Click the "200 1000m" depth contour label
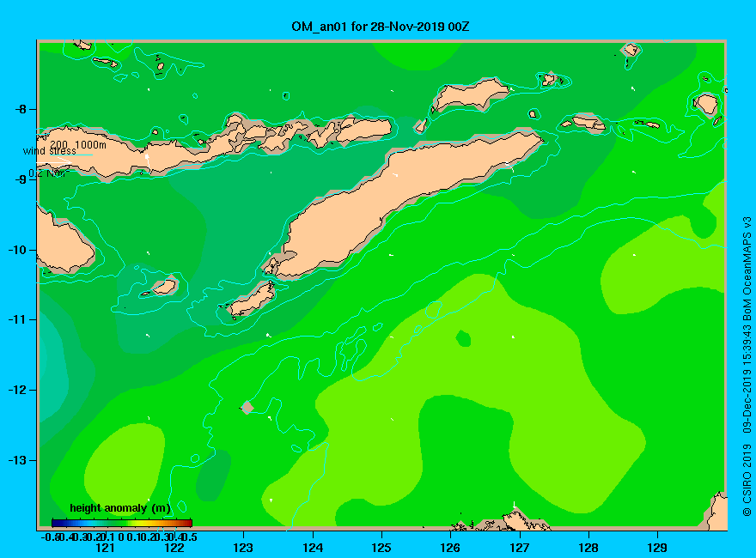The image size is (756, 558). [78, 144]
